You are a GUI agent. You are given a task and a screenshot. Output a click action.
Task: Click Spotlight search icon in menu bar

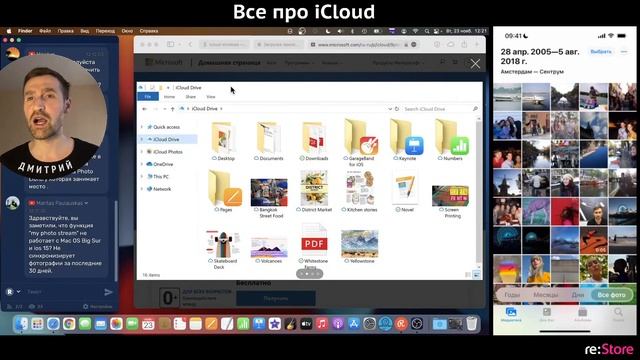tap(427, 31)
